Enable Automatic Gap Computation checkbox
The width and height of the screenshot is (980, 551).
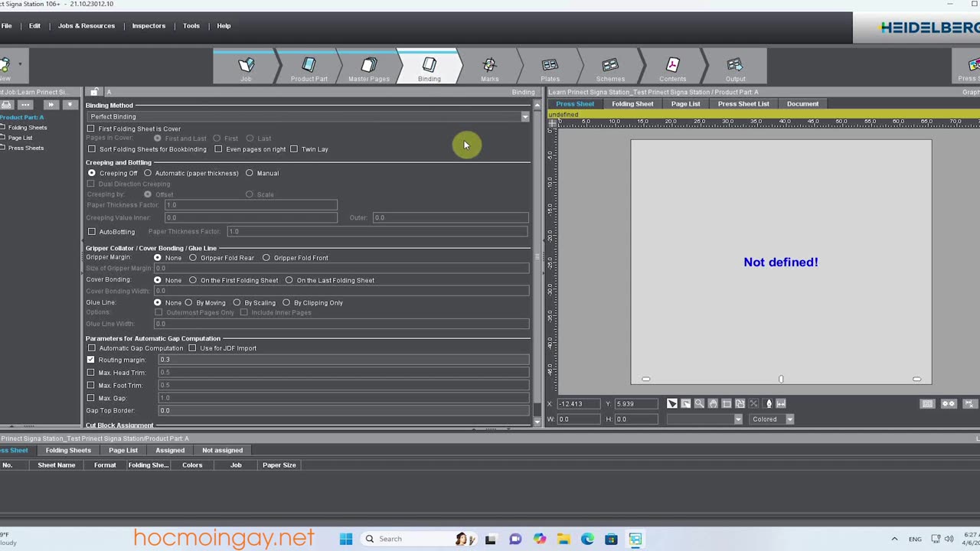[x=92, y=348]
